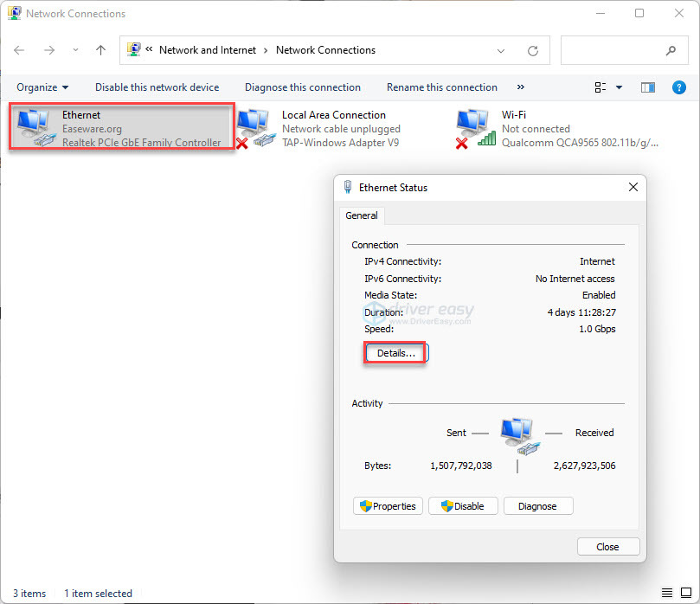Open the Details button in Ethernet Status
Screen dimensions: 700x604
(x=395, y=353)
